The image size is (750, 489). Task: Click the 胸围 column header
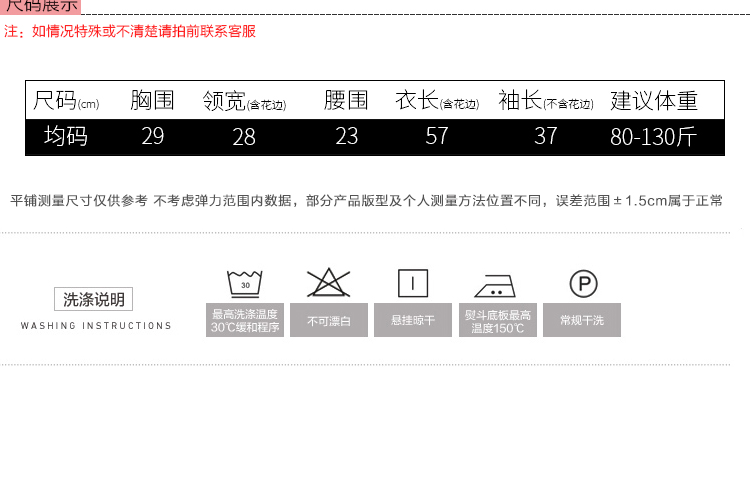point(152,100)
